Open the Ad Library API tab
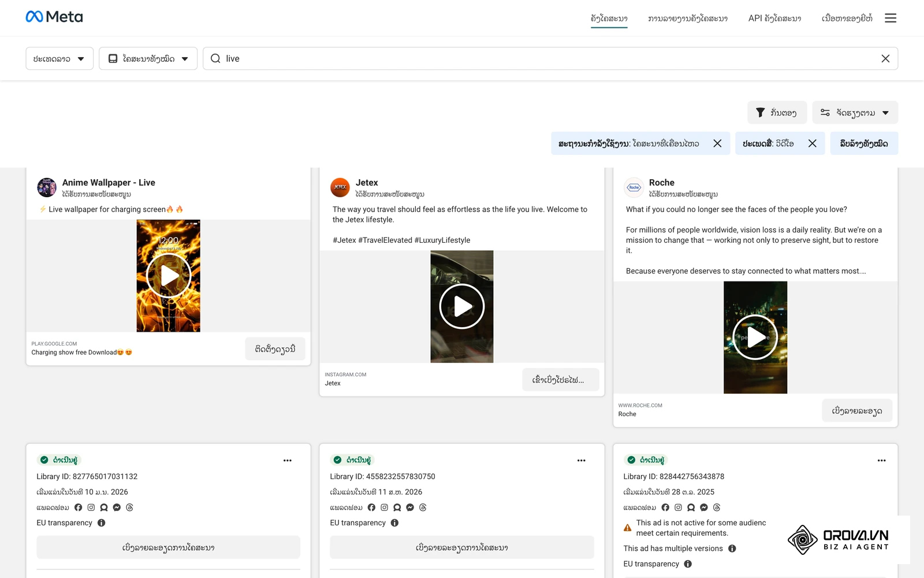This screenshot has width=924, height=578. (x=774, y=18)
